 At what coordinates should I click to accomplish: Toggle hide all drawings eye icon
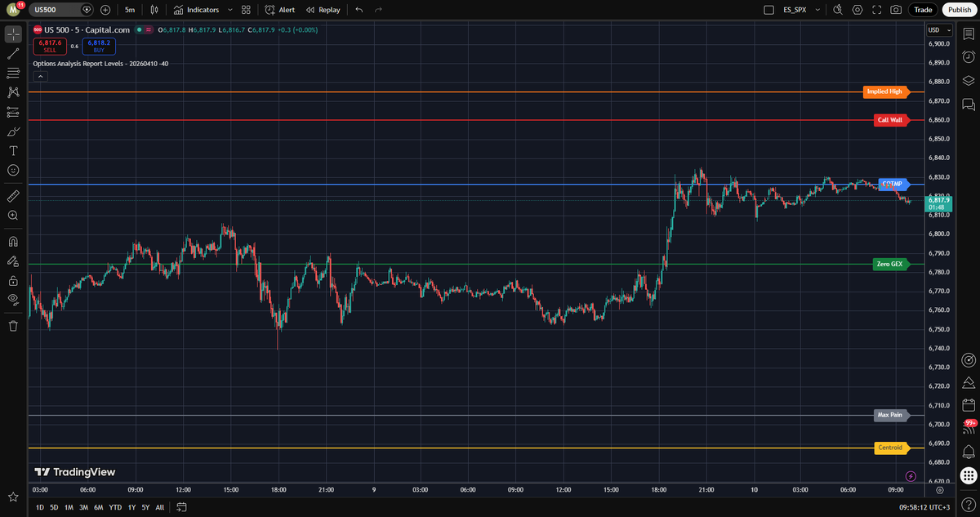pyautogui.click(x=13, y=300)
